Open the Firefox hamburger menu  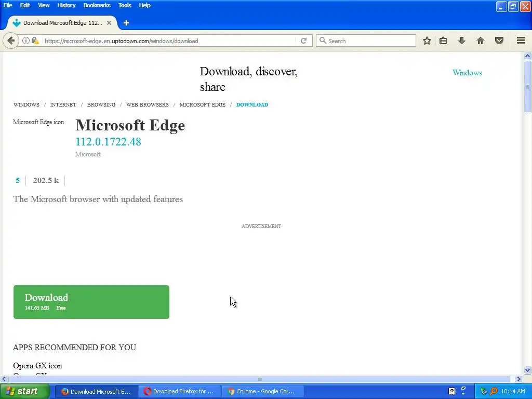521,41
